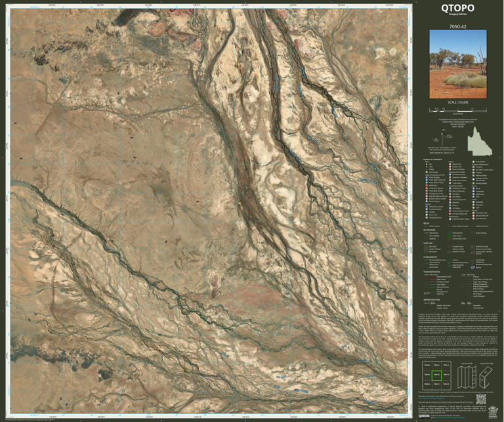Click the Railway Station legend icon
504x422 pixels.
pyautogui.click(x=473, y=175)
